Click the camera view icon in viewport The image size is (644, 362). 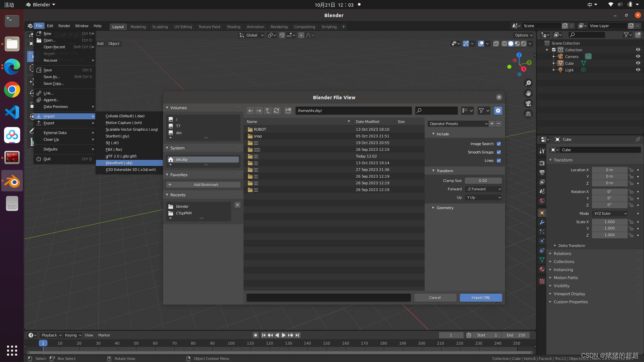pos(528,104)
